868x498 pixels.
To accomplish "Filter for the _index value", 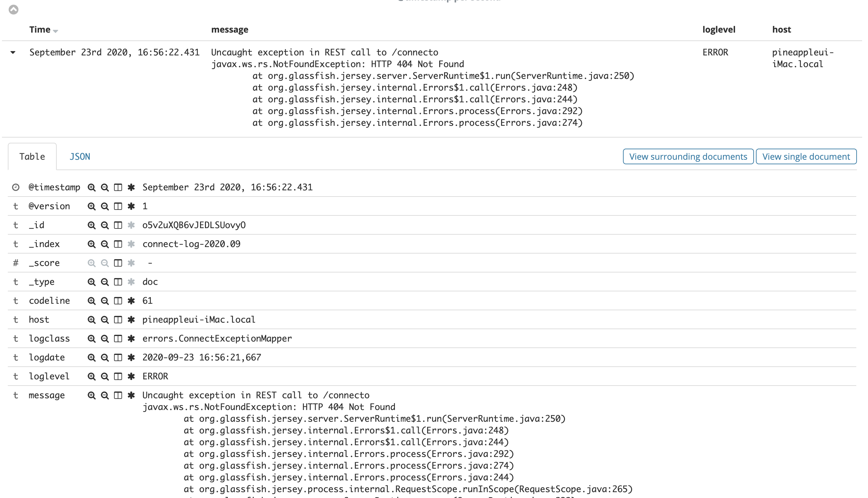I will click(x=91, y=244).
